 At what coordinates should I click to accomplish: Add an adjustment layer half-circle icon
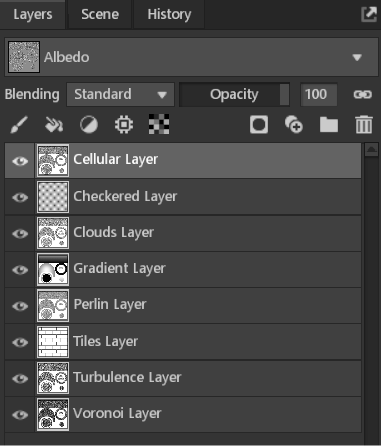pos(89,125)
